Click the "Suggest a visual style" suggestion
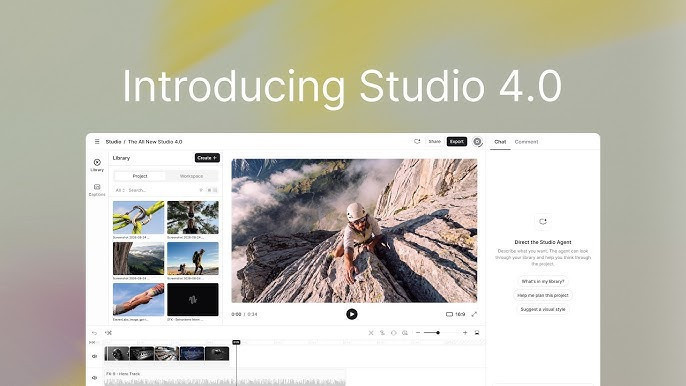The width and height of the screenshot is (686, 386). [543, 309]
